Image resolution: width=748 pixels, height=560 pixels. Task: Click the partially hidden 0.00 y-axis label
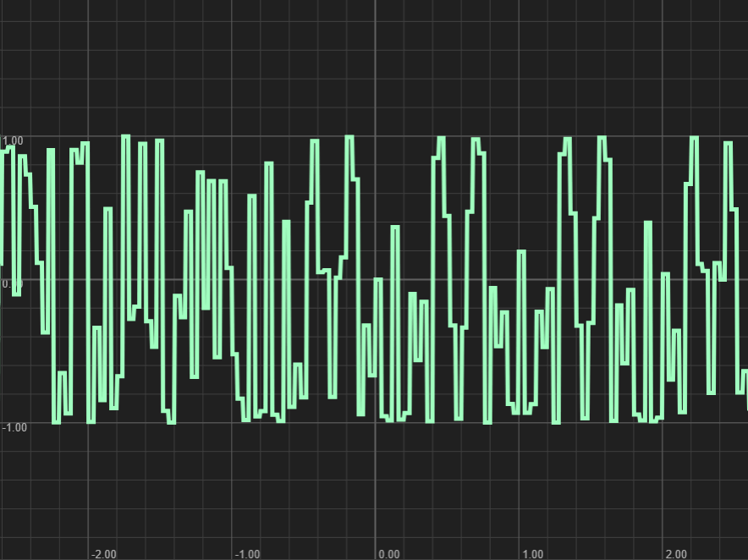click(x=13, y=284)
